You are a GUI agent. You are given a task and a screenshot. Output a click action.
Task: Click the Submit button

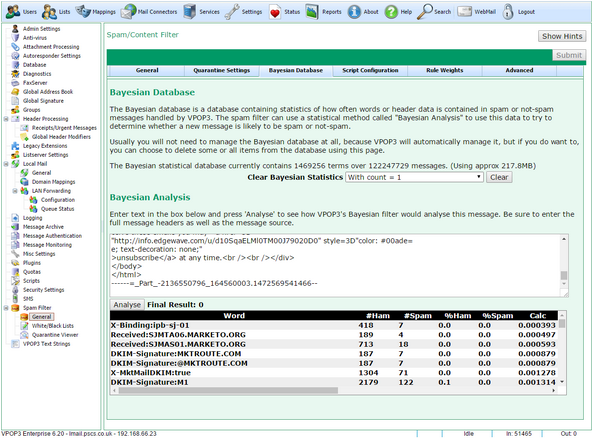[x=568, y=55]
